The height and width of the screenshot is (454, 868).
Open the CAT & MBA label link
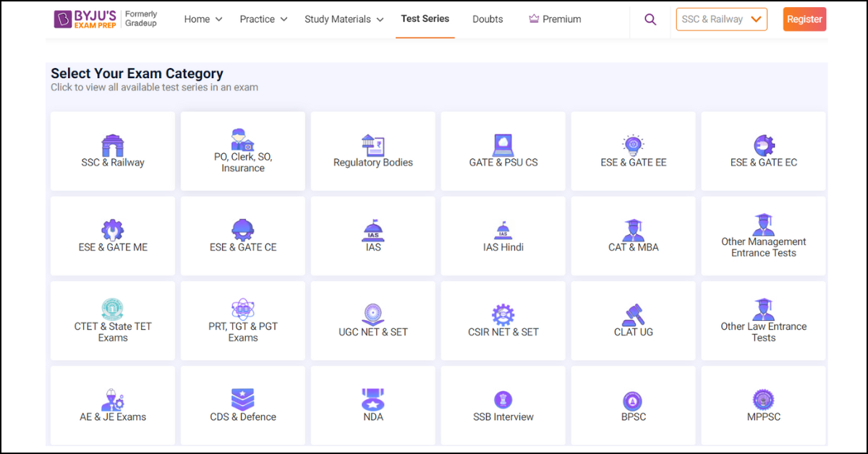pyautogui.click(x=634, y=247)
